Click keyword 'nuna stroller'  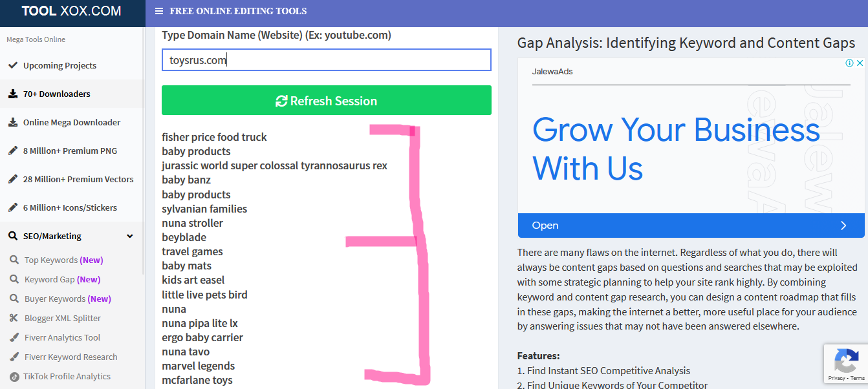(192, 223)
